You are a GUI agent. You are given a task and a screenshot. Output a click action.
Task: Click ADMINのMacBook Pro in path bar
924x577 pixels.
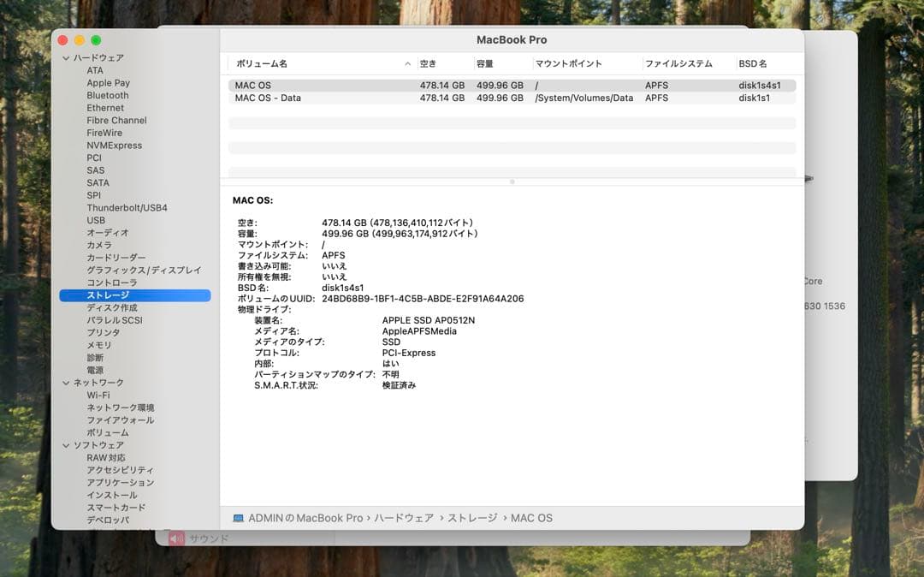click(305, 518)
